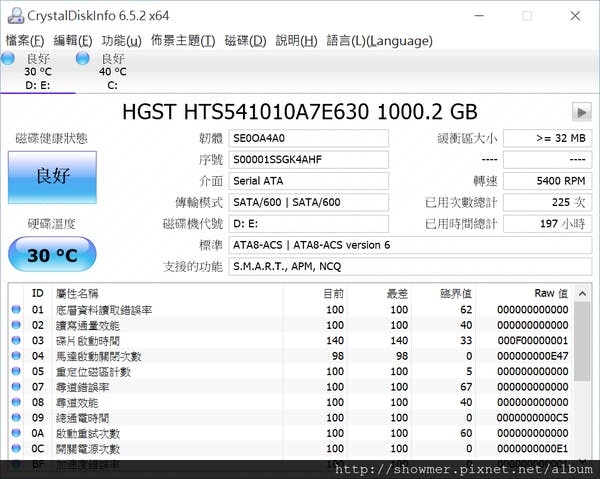Open the 磁碟(D) menu
This screenshot has height=479, width=600.
pos(245,41)
